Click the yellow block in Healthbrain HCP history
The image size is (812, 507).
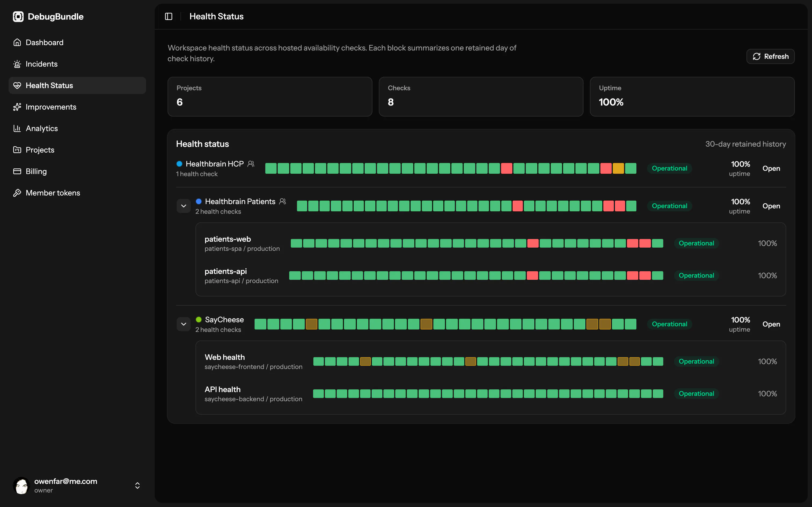(x=618, y=168)
